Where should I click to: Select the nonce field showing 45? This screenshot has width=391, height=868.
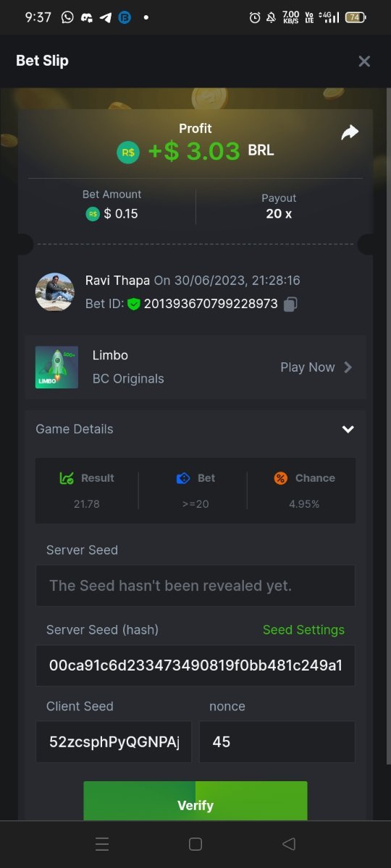[x=277, y=741]
